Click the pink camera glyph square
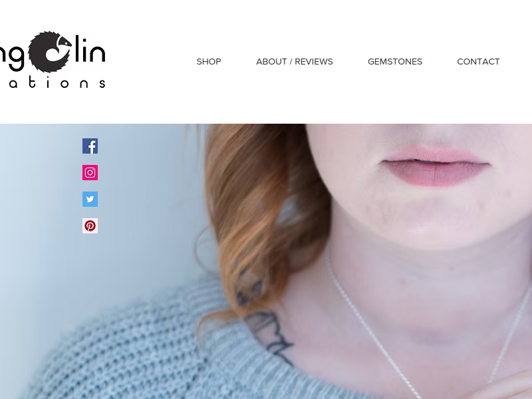 [90, 172]
